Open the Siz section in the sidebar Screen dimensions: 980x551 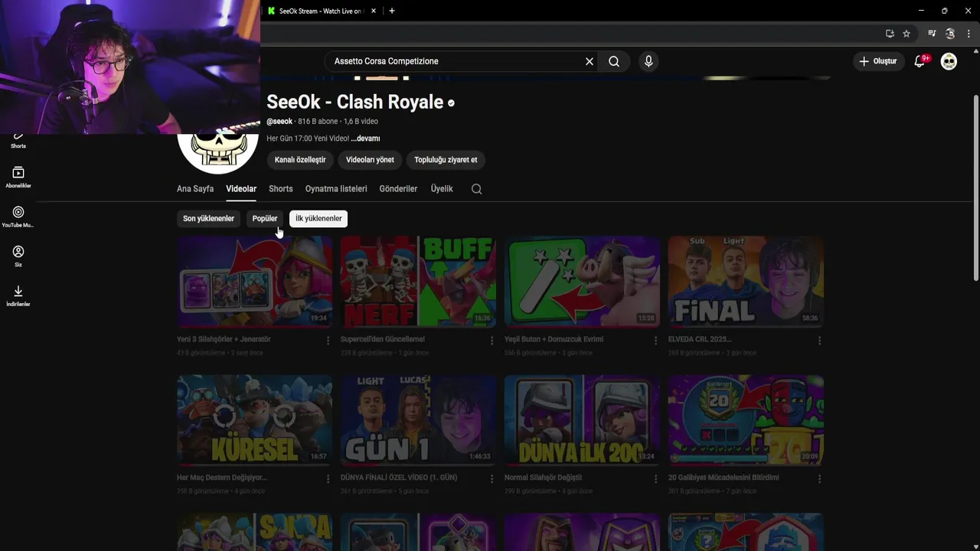click(x=18, y=256)
